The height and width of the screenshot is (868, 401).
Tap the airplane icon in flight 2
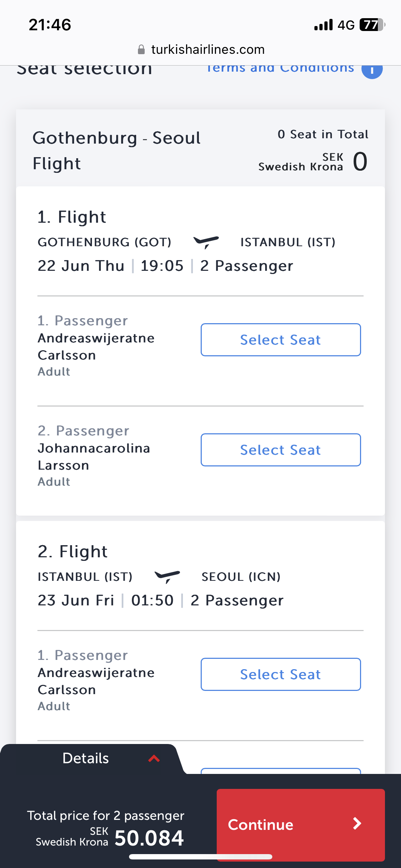pos(167,576)
